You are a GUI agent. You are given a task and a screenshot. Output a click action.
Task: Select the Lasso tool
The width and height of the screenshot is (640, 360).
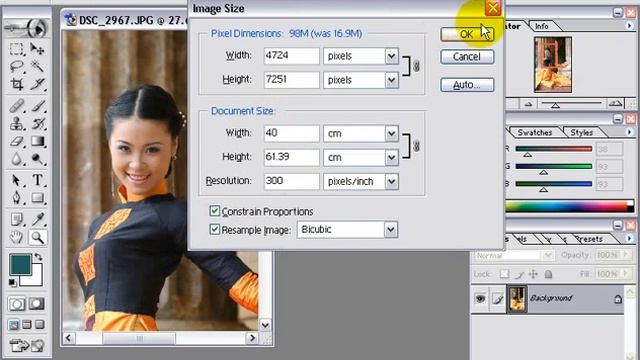pos(16,66)
